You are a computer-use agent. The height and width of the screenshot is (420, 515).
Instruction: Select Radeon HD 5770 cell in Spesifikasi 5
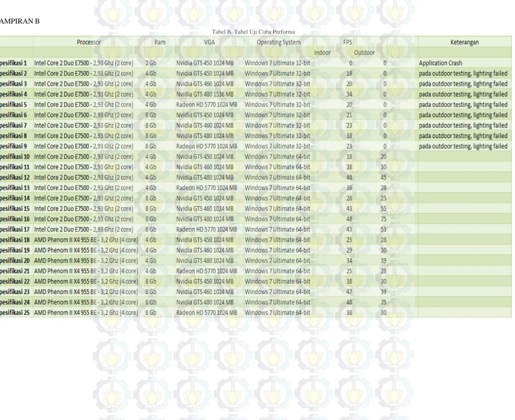pyautogui.click(x=207, y=104)
